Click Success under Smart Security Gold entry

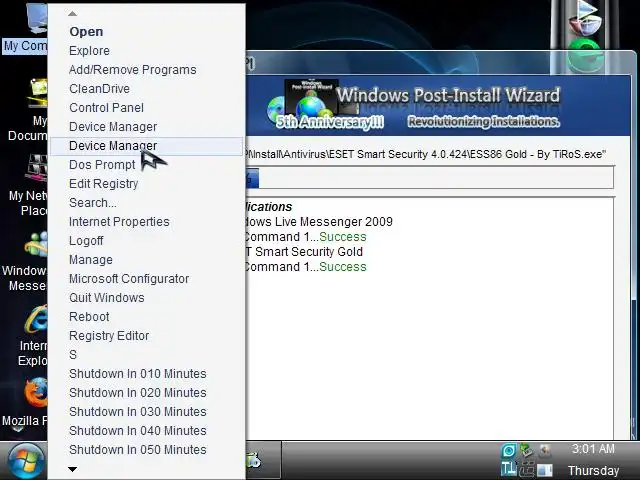pyautogui.click(x=342, y=267)
